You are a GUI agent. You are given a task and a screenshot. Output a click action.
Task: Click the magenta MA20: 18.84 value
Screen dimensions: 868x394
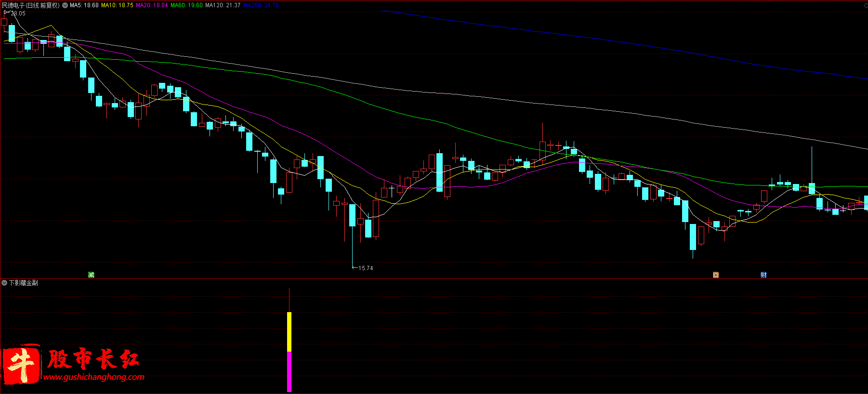(152, 5)
